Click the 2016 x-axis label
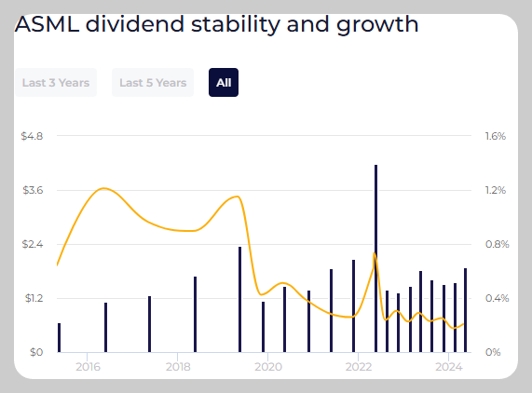The image size is (532, 393). coord(88,367)
